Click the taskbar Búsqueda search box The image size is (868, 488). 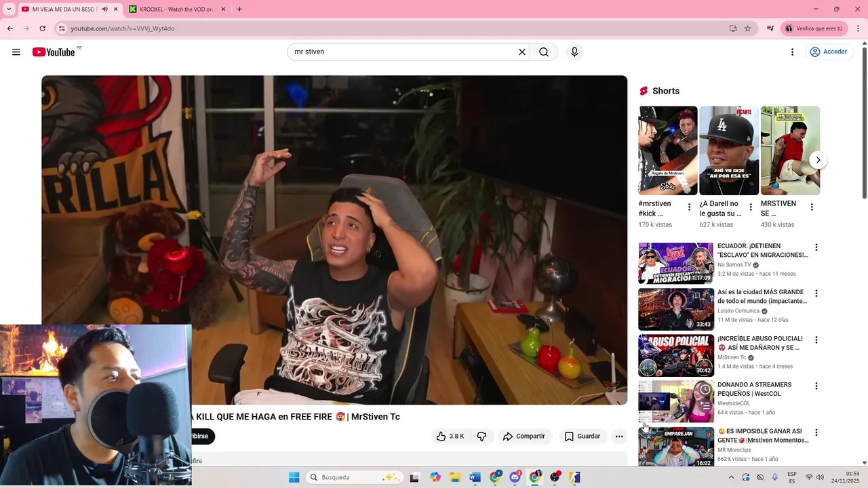pos(354,477)
